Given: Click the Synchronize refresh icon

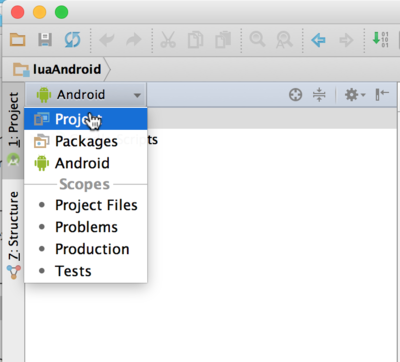Looking at the screenshot, I should (72, 40).
